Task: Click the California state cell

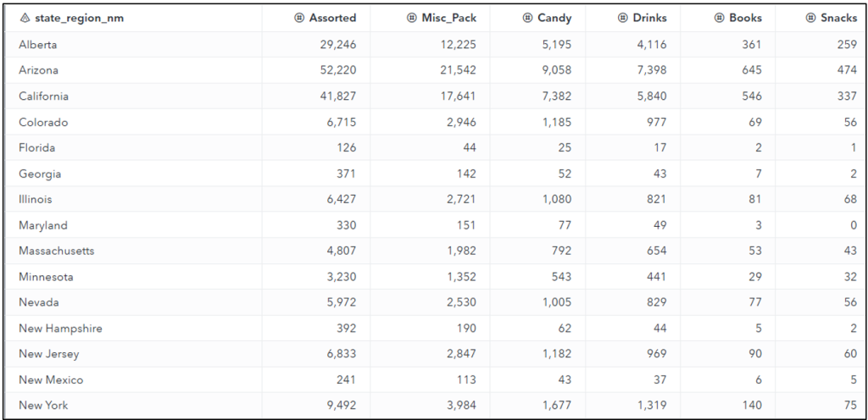Action: (44, 97)
